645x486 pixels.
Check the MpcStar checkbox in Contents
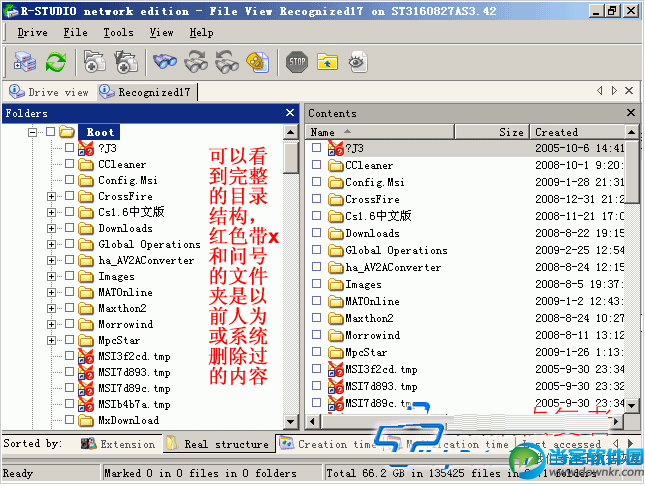[x=316, y=352]
